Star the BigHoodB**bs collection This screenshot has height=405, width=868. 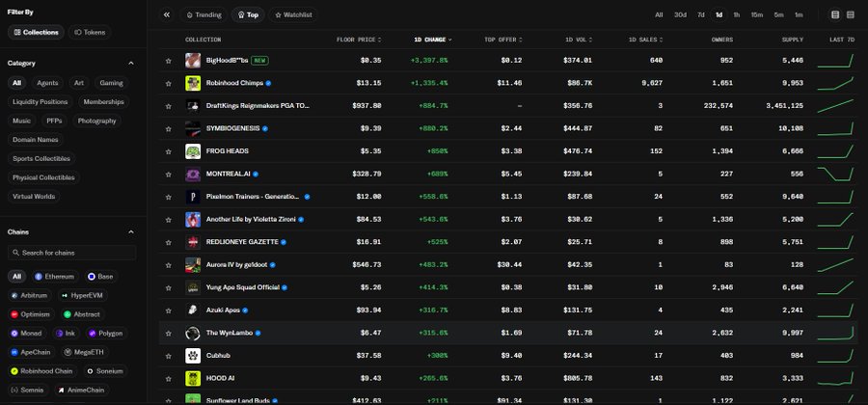pos(168,61)
